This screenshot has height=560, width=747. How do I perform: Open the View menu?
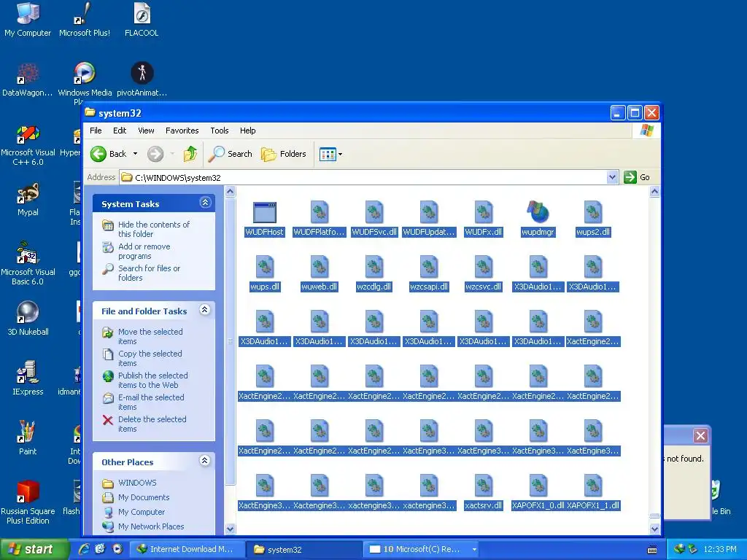tap(146, 131)
